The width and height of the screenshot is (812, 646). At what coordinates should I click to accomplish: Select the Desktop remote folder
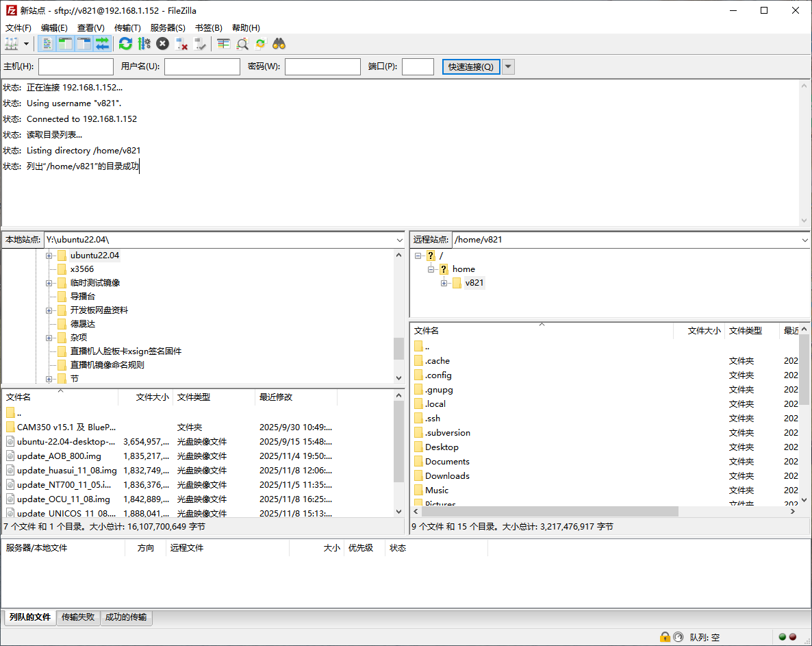[442, 447]
